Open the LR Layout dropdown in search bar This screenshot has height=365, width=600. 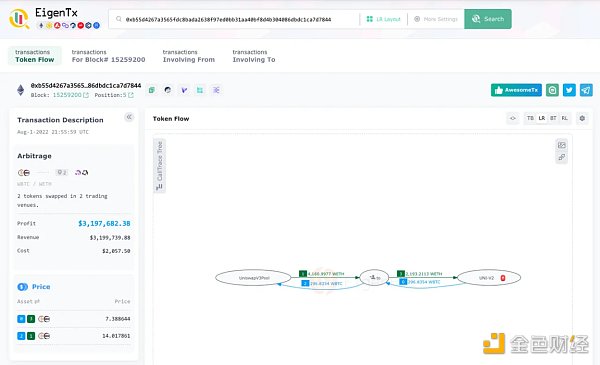pos(383,19)
